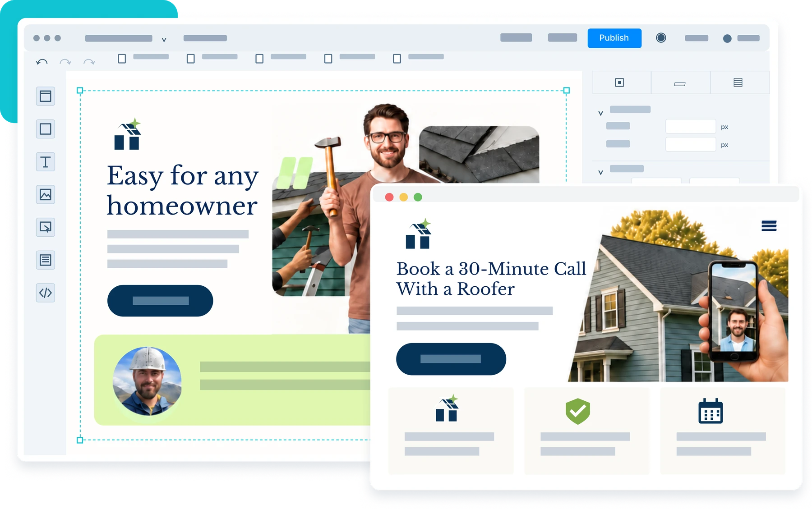The width and height of the screenshot is (812, 509).
Task: Click the house icon in preview feature card
Action: click(x=447, y=408)
